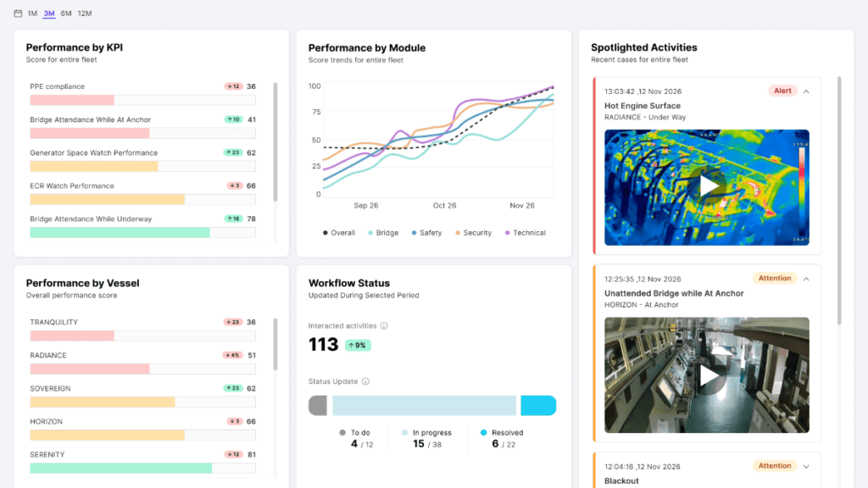Open HORIZON vessel performance

(x=142, y=429)
